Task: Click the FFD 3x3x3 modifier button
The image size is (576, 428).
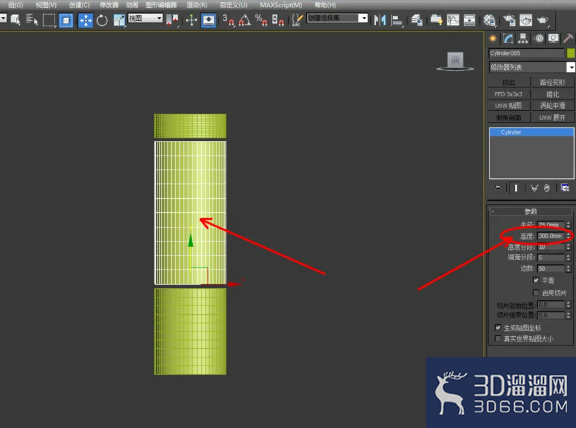Action: (x=509, y=94)
